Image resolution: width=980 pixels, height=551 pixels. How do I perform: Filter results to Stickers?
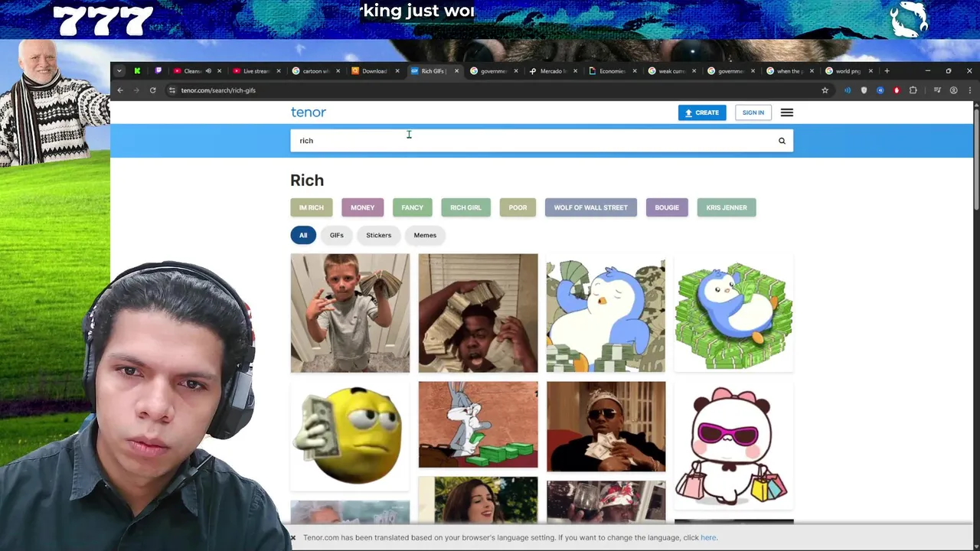pos(378,235)
